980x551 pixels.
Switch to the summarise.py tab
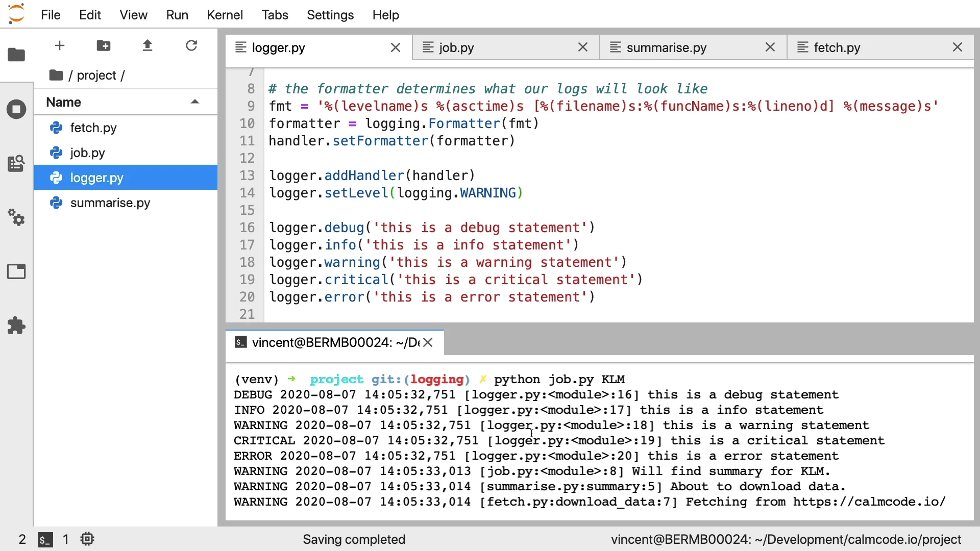pos(666,47)
